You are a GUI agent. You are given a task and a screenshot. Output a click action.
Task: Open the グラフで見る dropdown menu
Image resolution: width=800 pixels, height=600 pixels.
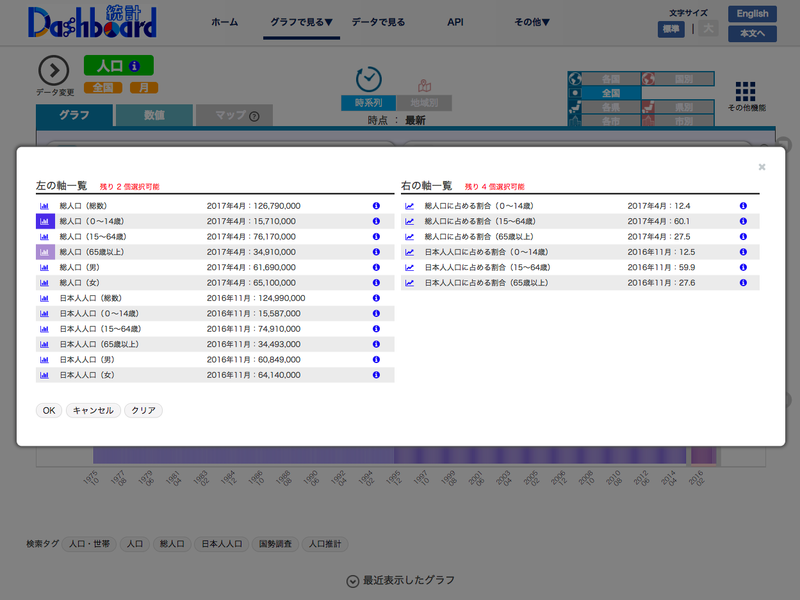point(302,22)
